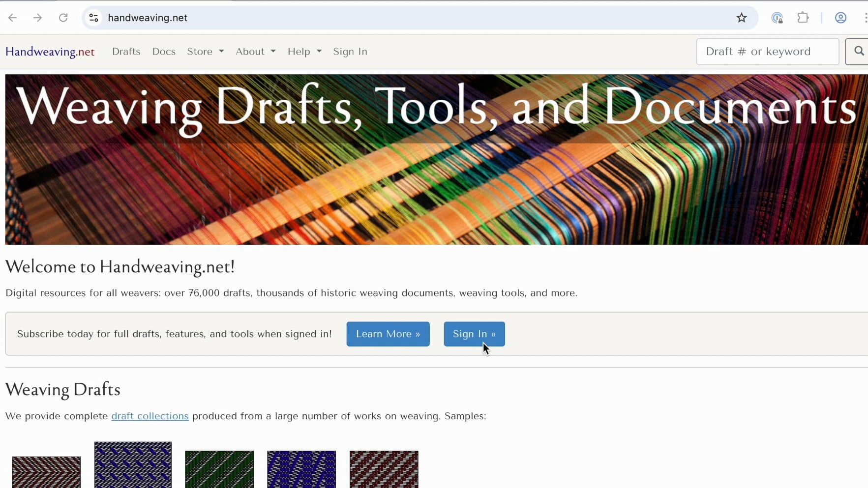Reload the handweaving.net page
This screenshot has width=868, height=488.
[63, 17]
